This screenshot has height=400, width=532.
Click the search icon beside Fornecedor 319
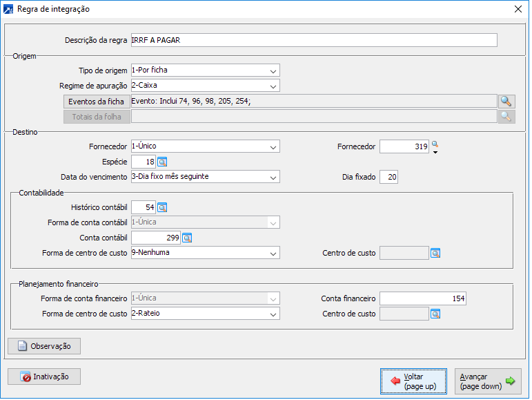(x=435, y=145)
